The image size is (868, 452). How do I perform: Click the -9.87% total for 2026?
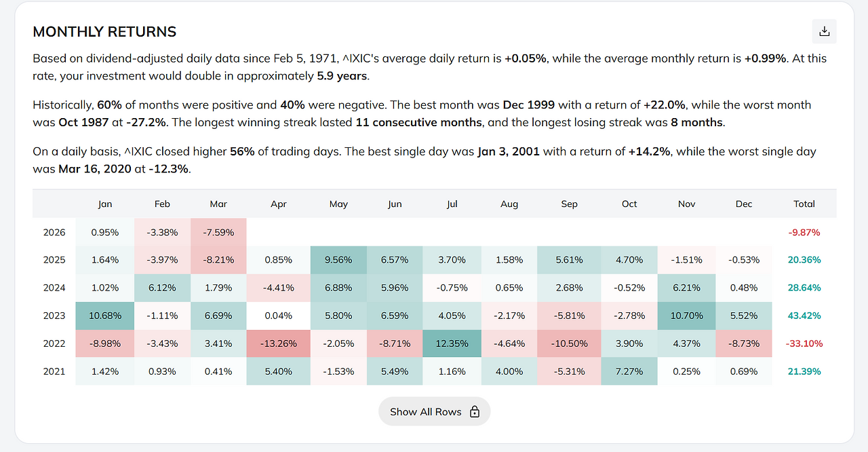click(804, 232)
